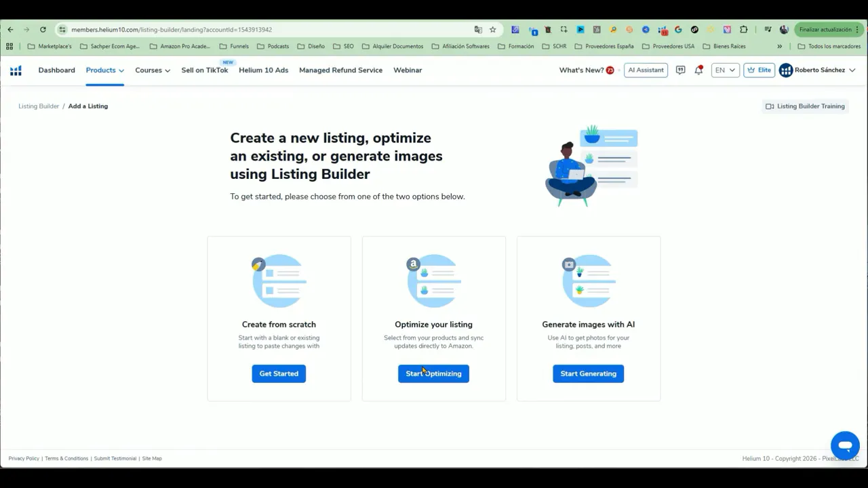The height and width of the screenshot is (488, 868).
Task: Click the screenshot capture extension icon
Action: click(564, 30)
